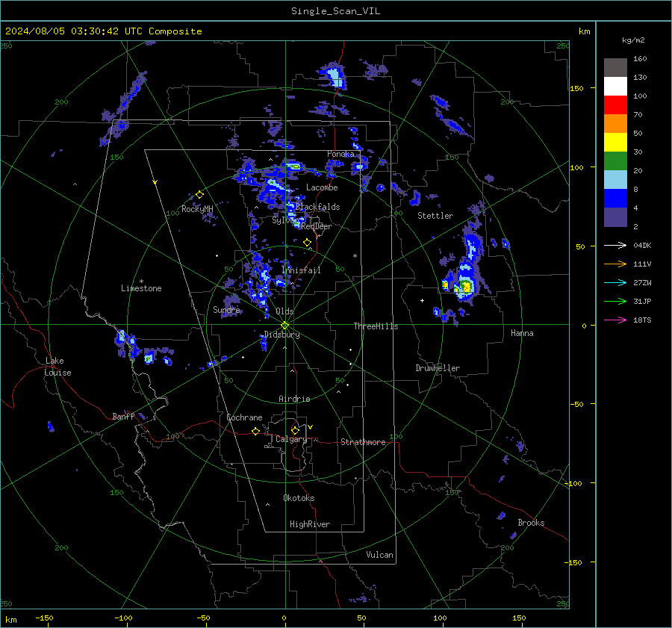Click the Brooks town label
Image resolution: width=672 pixels, height=628 pixels.
point(531,523)
